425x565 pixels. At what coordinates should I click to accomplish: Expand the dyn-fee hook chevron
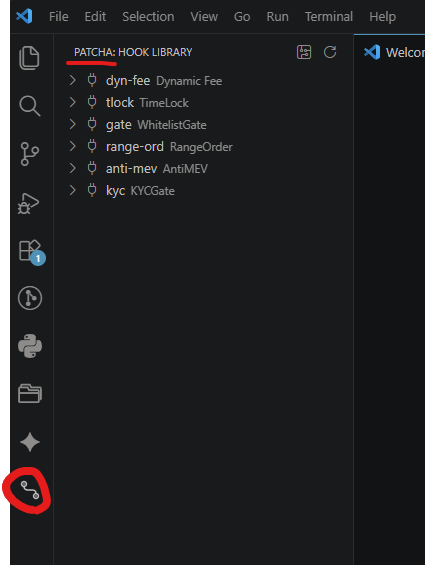click(72, 80)
